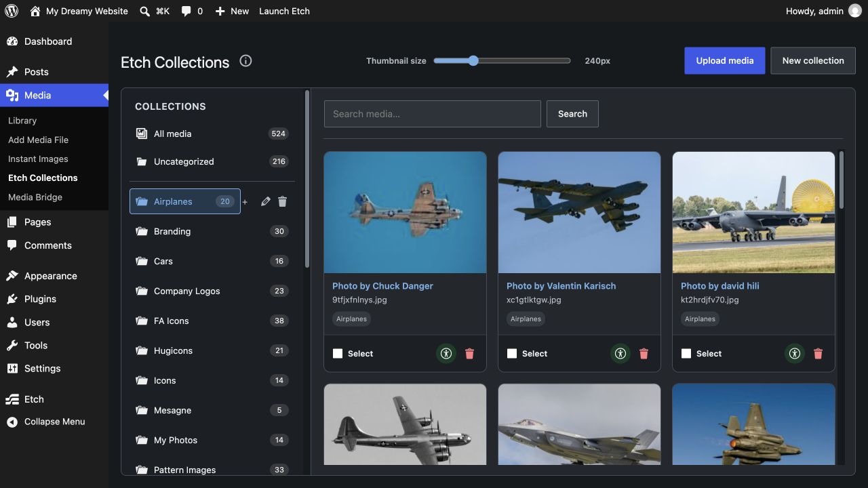Click the Upload media button
868x488 pixels.
coord(725,60)
